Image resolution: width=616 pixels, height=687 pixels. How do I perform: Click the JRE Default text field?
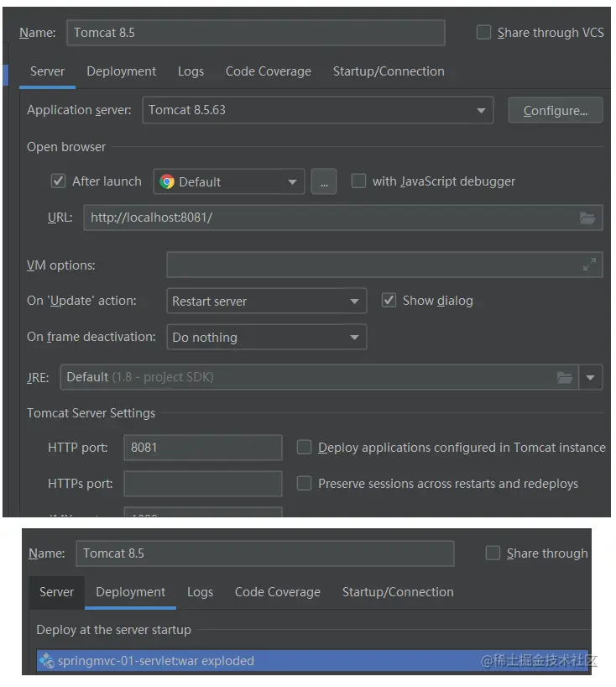[x=319, y=377]
